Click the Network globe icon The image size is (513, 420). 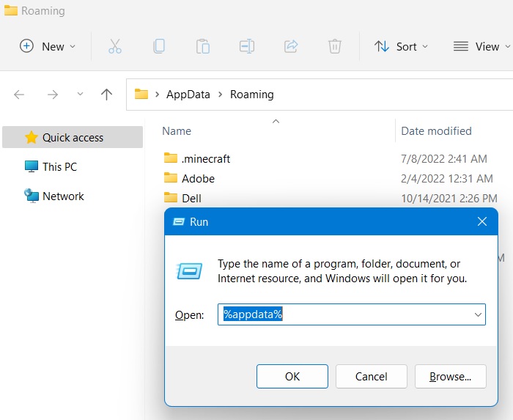pyautogui.click(x=32, y=196)
